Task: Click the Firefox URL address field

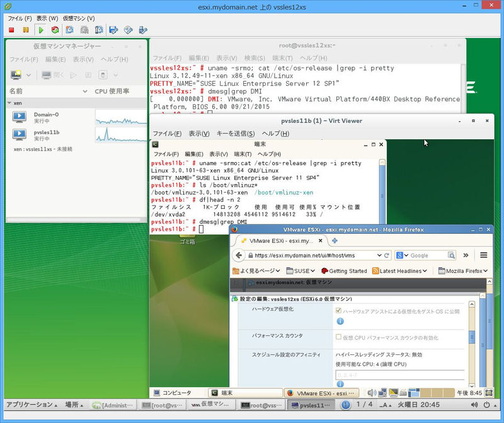Action: click(314, 255)
